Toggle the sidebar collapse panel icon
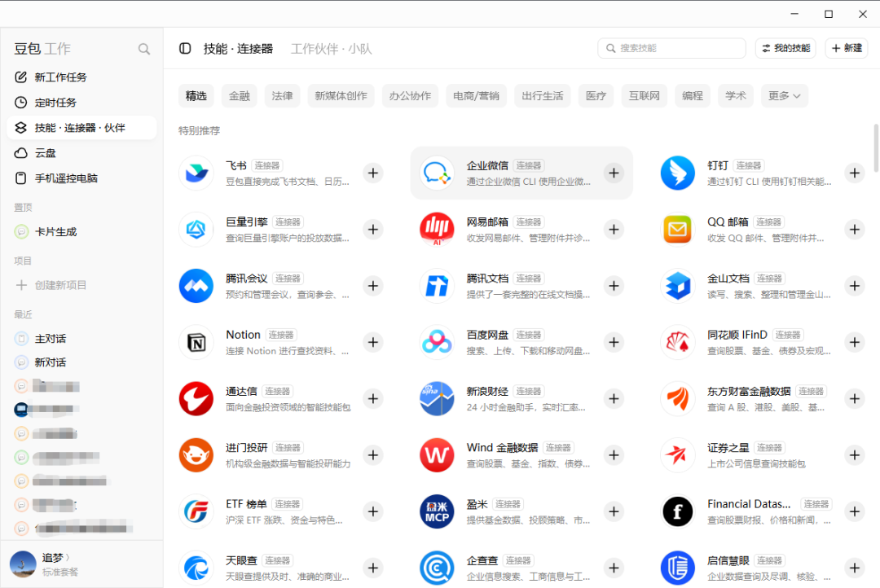 tap(185, 48)
